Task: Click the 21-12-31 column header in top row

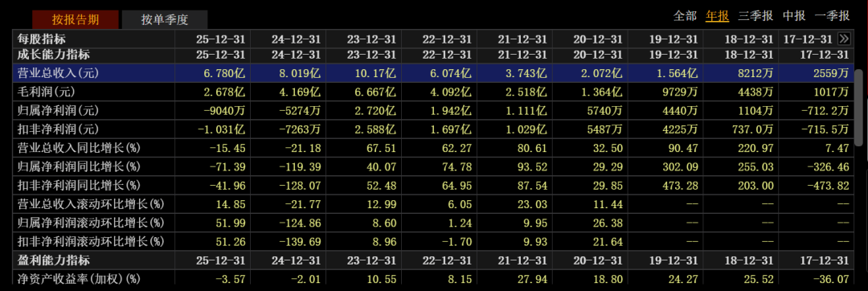Action: 522,39
